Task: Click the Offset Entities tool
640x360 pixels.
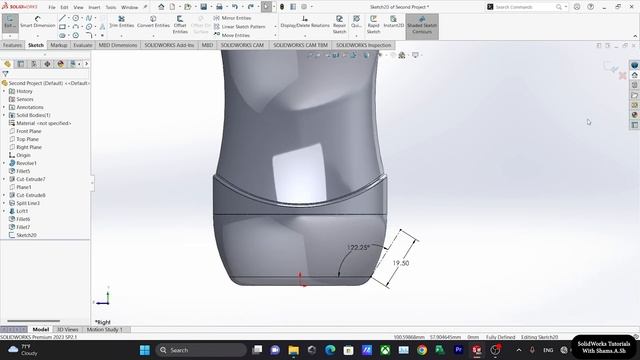Action: 180,25
